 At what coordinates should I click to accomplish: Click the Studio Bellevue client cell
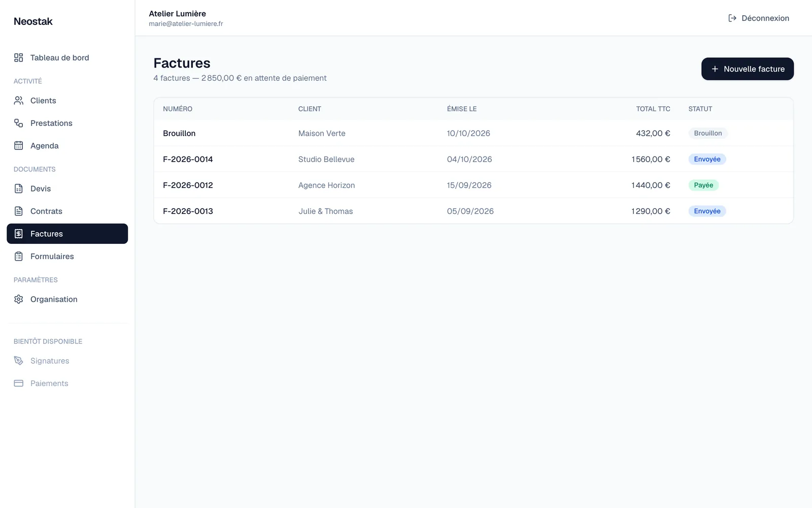click(326, 160)
